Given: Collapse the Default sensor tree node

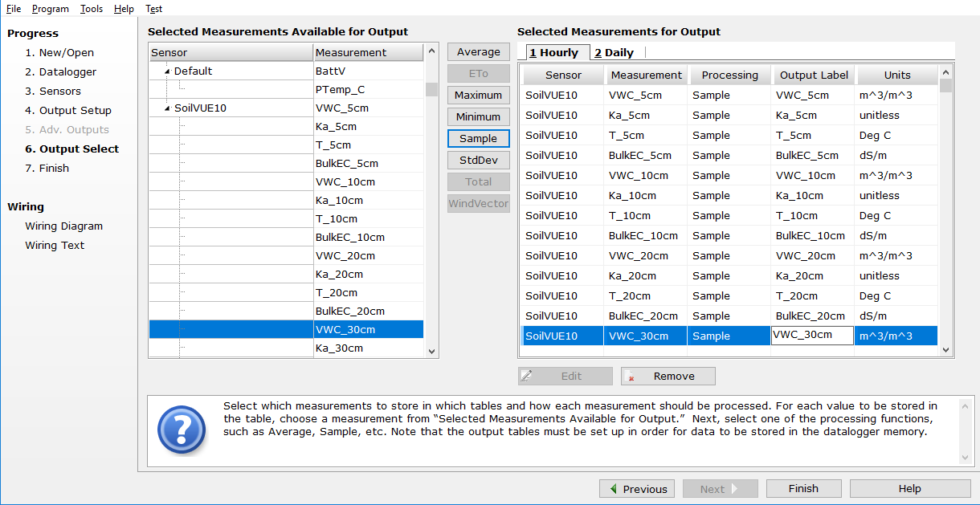Looking at the screenshot, I should (168, 71).
